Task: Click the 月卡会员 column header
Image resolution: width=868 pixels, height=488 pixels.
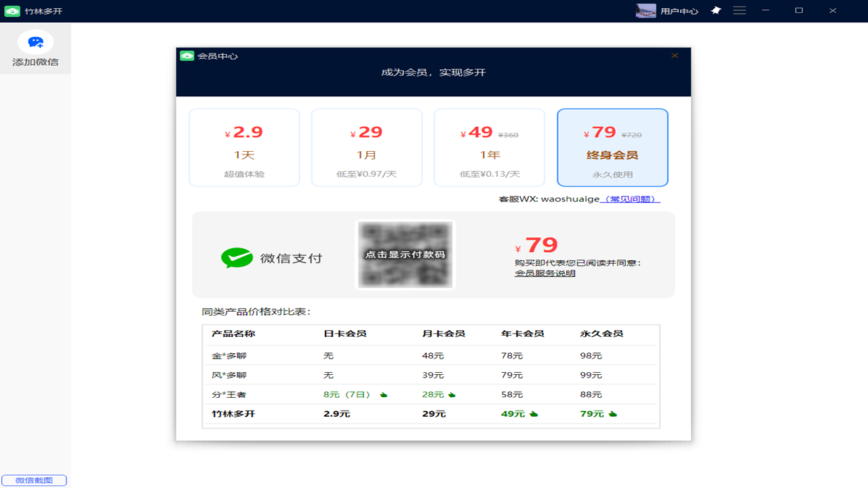Action: click(x=443, y=334)
